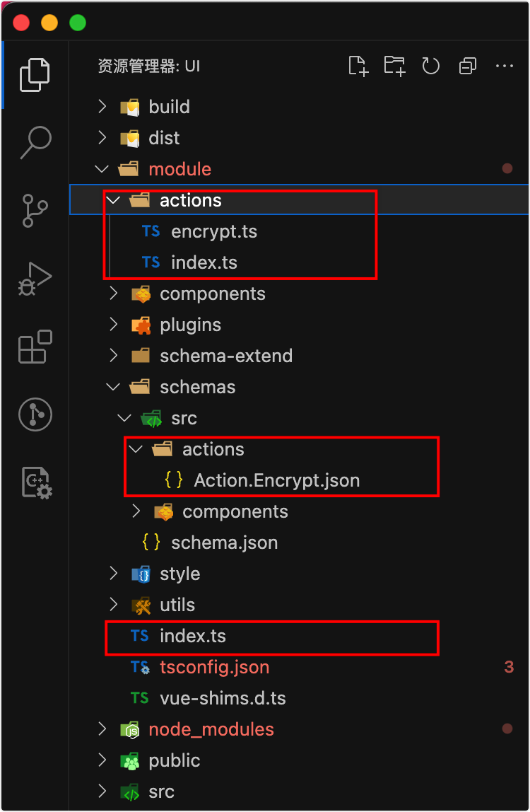Image resolution: width=530 pixels, height=812 pixels.
Task: Select tsconfig.json in the tree
Action: click(x=214, y=667)
